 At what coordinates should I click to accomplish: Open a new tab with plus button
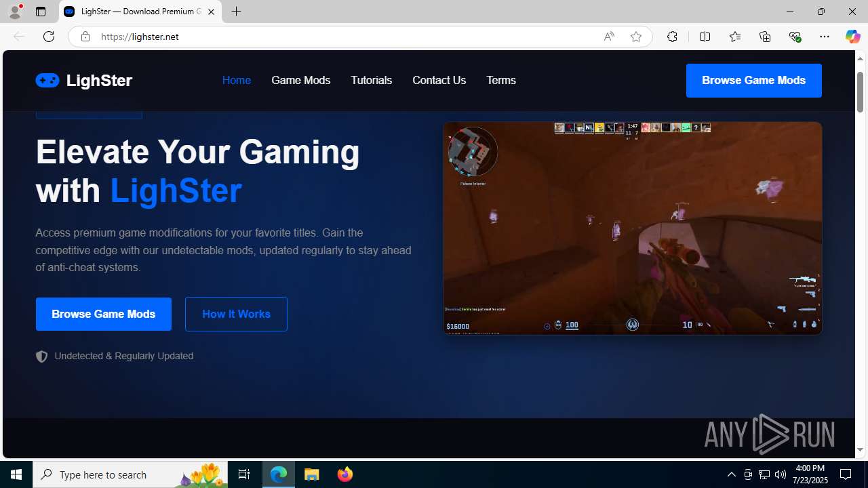[236, 12]
